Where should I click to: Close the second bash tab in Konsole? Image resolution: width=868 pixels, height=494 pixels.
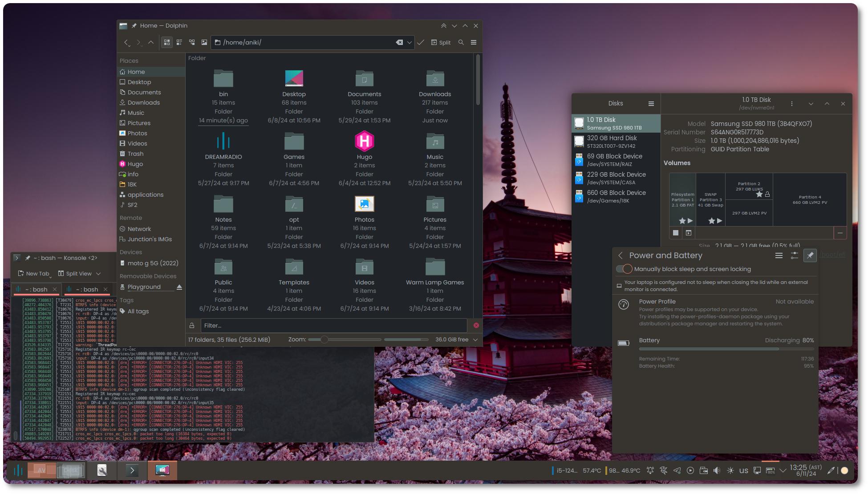pyautogui.click(x=105, y=289)
